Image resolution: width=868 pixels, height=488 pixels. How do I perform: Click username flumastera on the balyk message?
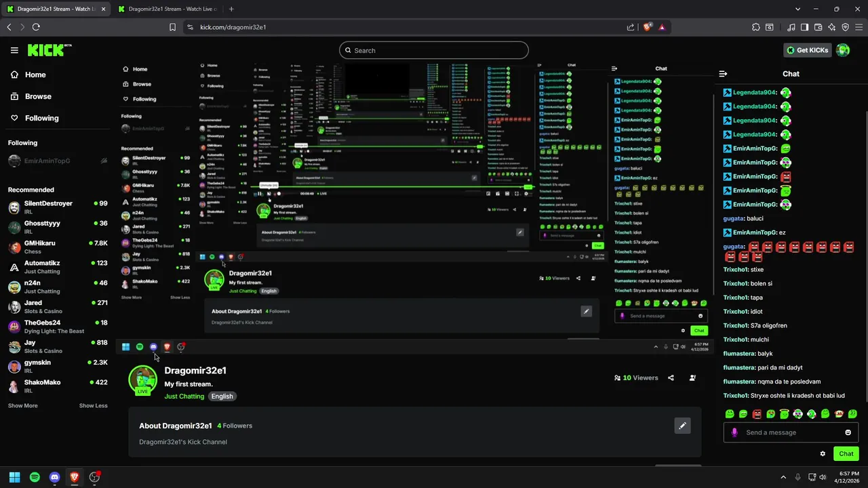[x=738, y=353]
